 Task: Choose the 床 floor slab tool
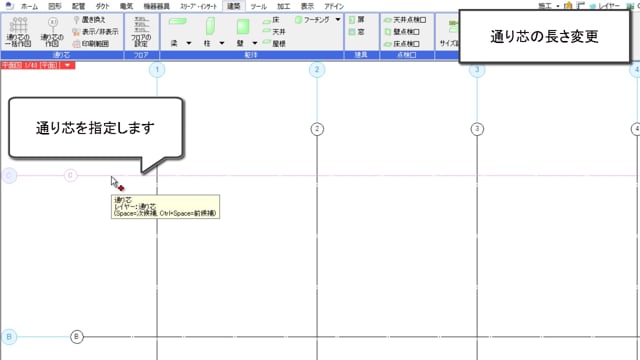click(271, 20)
